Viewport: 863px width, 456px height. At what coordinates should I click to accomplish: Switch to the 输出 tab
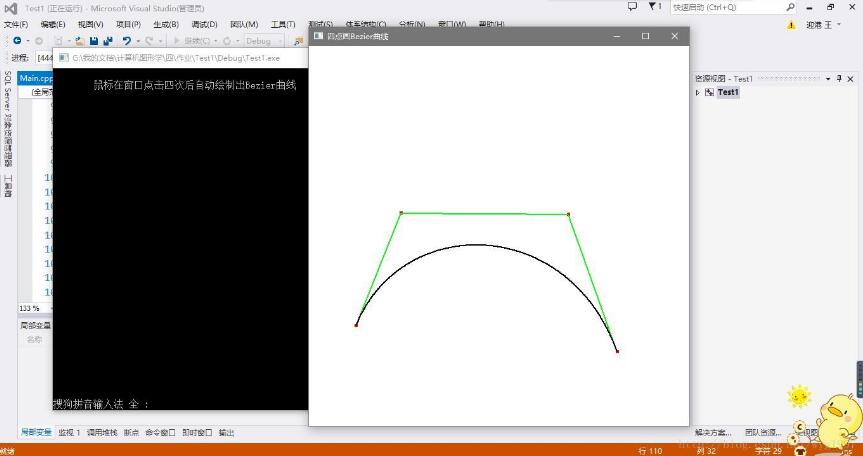(226, 432)
